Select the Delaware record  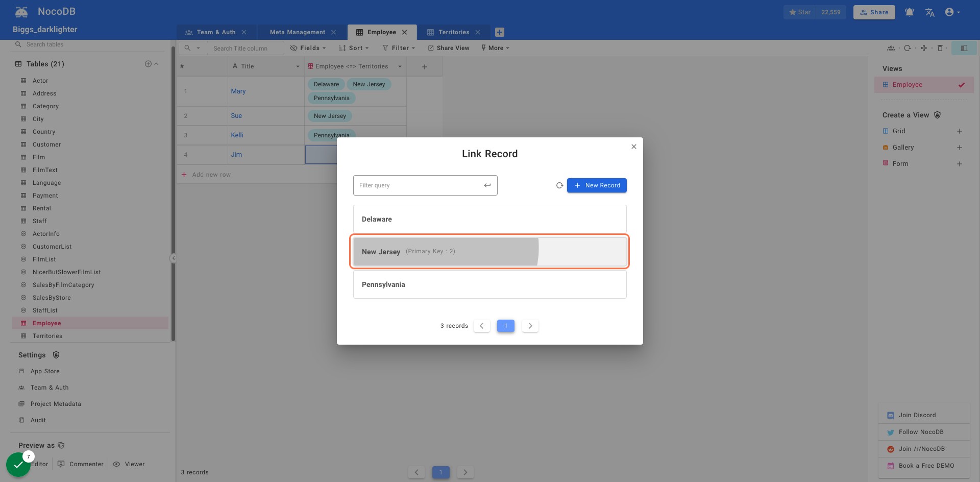(x=489, y=219)
